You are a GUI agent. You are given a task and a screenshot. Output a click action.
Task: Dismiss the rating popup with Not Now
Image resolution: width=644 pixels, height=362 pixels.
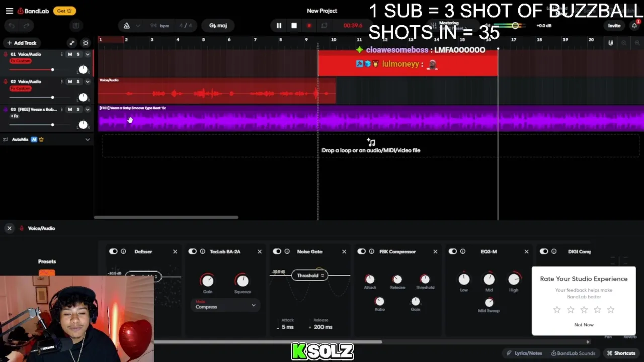[584, 325]
